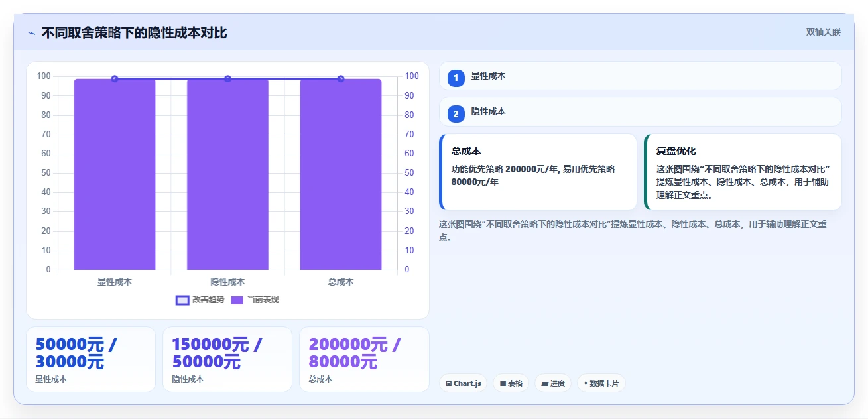Click the Chart.js tag icon

[x=449, y=383]
